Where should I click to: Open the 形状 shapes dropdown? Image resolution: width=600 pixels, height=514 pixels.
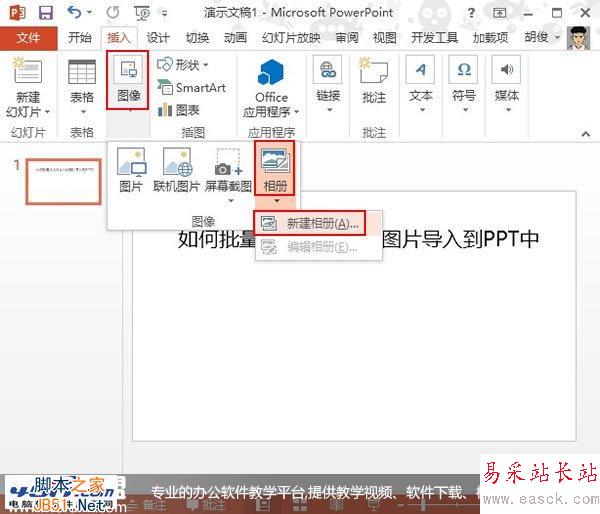coord(183,65)
